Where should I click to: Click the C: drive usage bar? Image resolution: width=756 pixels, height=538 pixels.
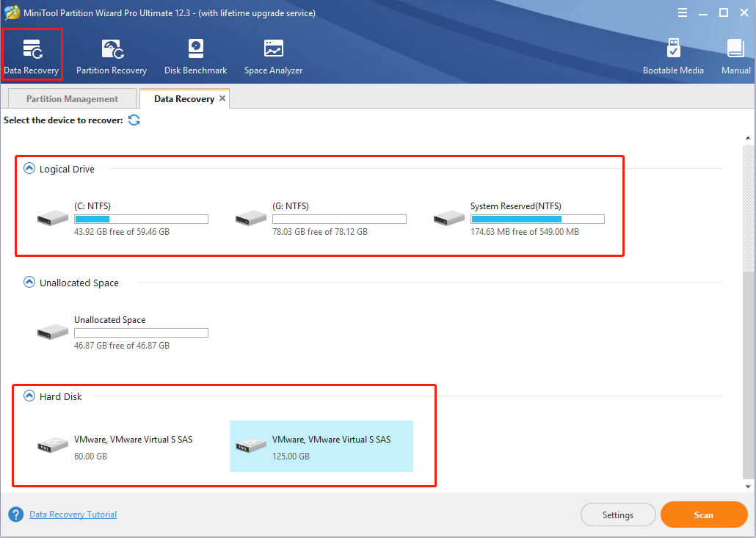[x=141, y=219]
